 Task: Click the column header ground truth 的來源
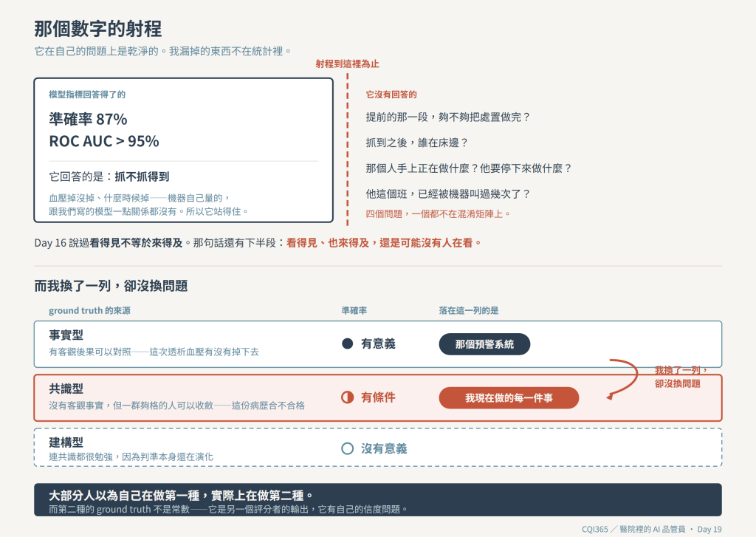tap(89, 311)
